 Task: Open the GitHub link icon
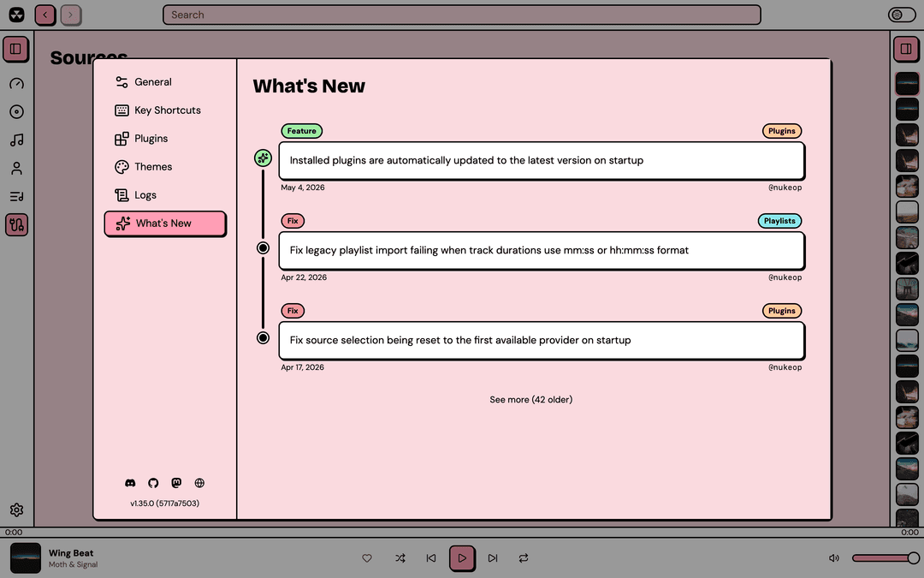(x=153, y=483)
